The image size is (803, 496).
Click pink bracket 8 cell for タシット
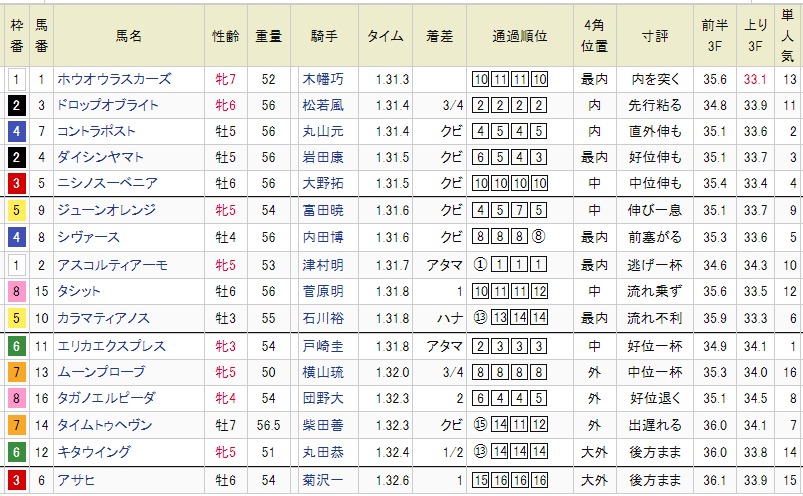17,290
